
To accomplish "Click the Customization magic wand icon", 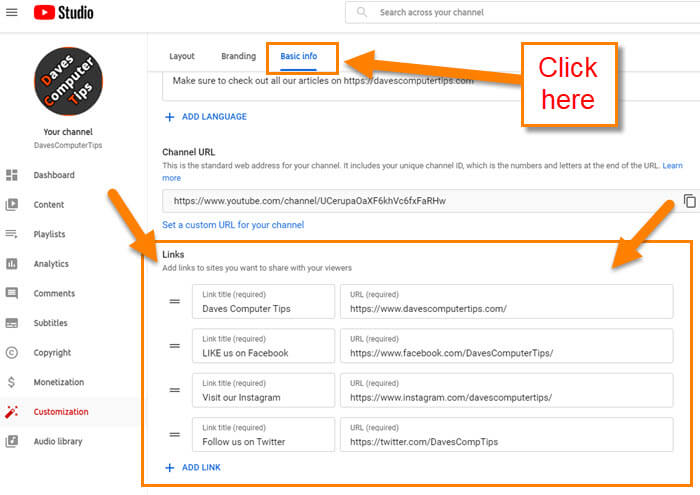I will [12, 412].
